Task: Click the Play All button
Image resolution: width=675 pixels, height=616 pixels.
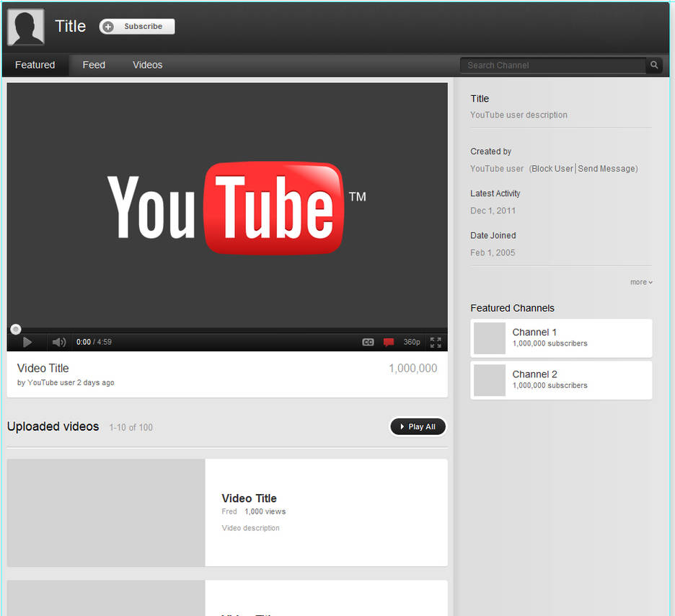Action: click(x=418, y=426)
